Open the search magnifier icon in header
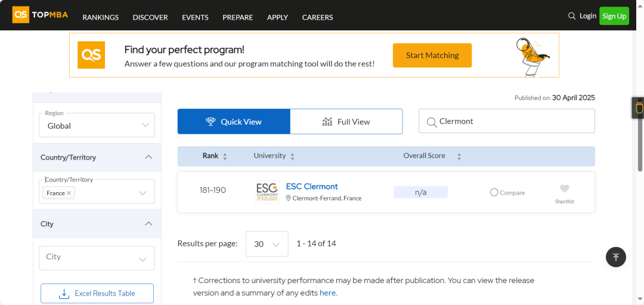The image size is (644, 305). pyautogui.click(x=572, y=16)
